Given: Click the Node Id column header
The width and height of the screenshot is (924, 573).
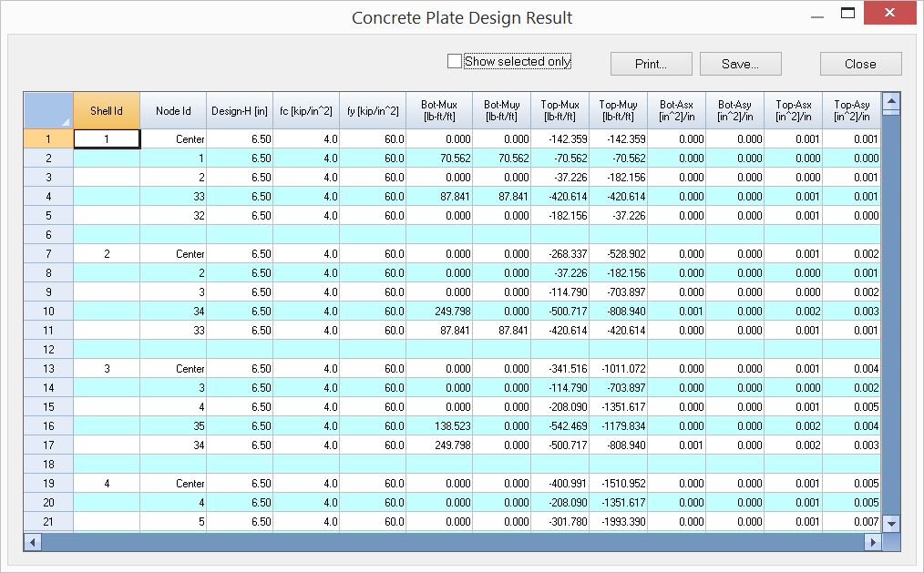Looking at the screenshot, I should coord(173,109).
